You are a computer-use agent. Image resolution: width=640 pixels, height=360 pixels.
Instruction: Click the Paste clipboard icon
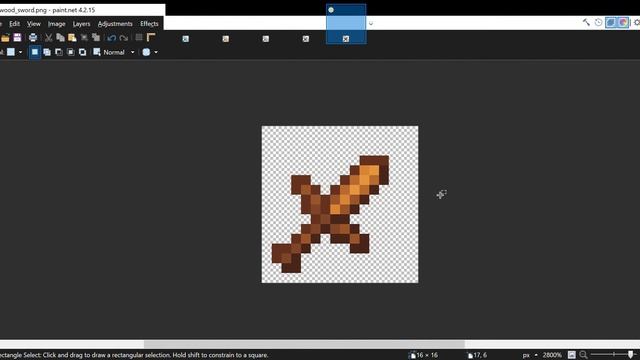click(72, 38)
